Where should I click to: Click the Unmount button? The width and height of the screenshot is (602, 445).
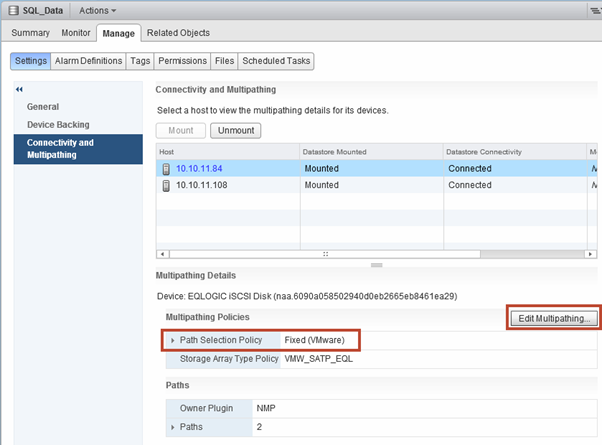[x=236, y=131]
